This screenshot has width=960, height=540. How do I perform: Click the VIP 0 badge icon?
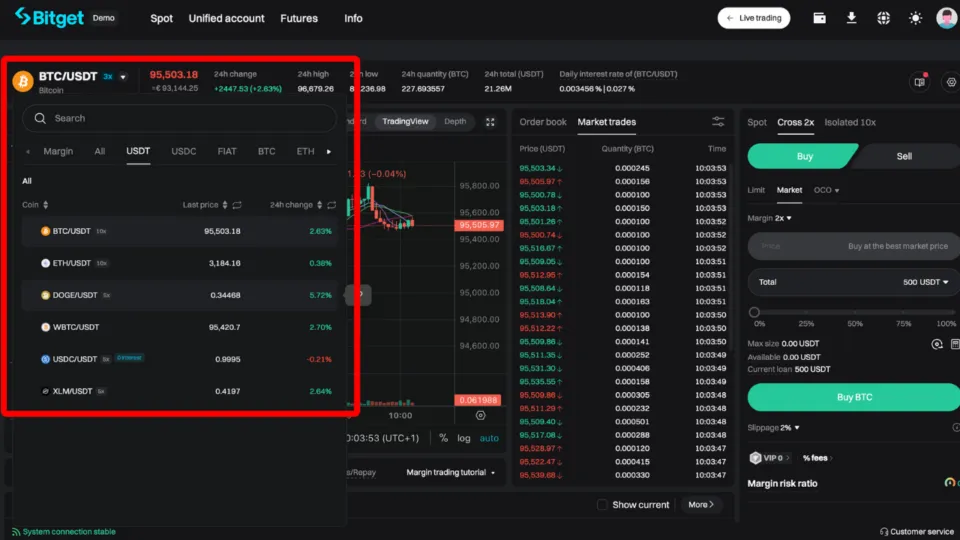click(x=755, y=458)
